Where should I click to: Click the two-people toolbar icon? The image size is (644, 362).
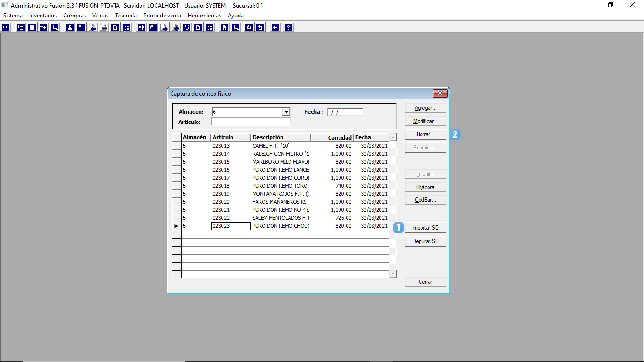pos(141,27)
